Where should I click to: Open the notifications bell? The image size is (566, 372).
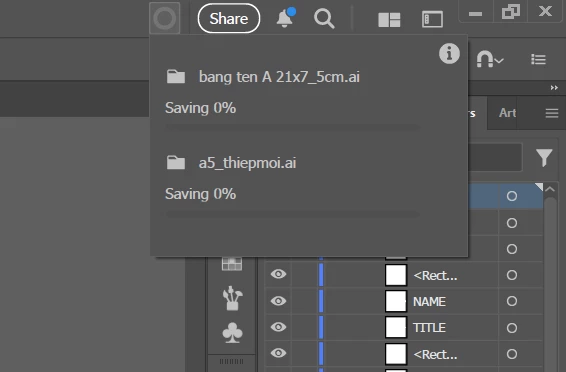(x=286, y=18)
